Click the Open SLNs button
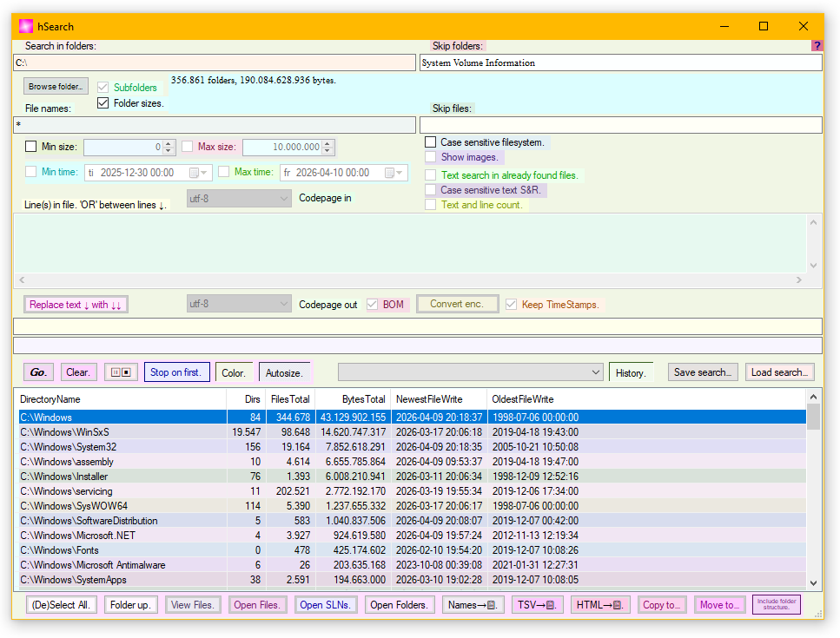The image size is (840, 638). pos(326,605)
